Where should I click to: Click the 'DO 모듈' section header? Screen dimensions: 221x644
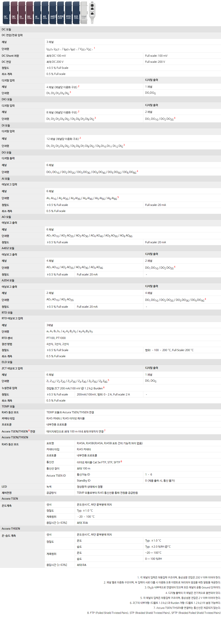110,153
